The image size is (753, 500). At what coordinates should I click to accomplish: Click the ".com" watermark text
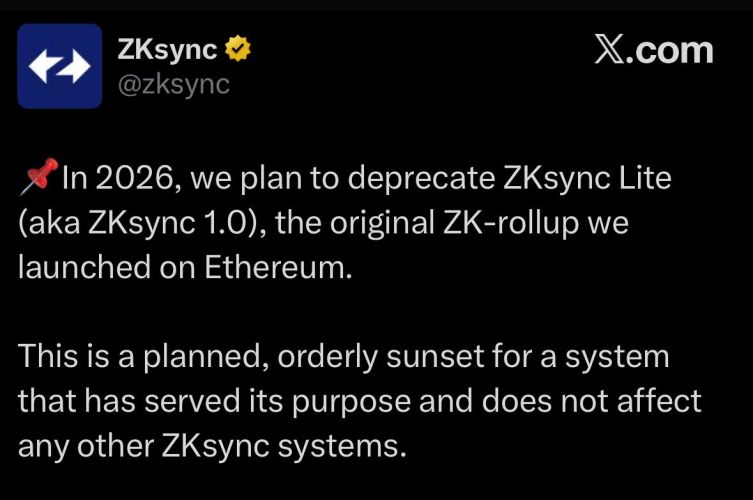[674, 50]
